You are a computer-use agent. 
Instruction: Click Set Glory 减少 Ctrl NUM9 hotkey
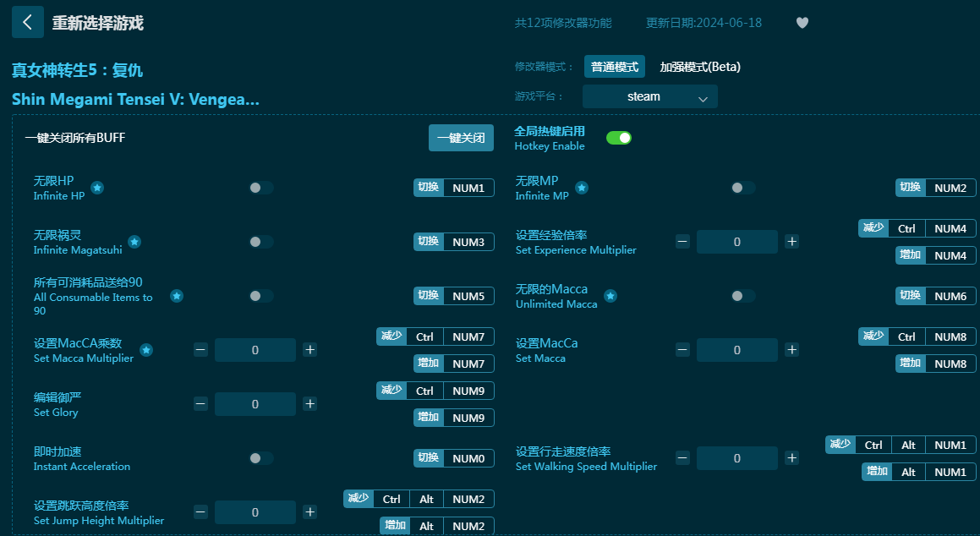[x=435, y=391]
